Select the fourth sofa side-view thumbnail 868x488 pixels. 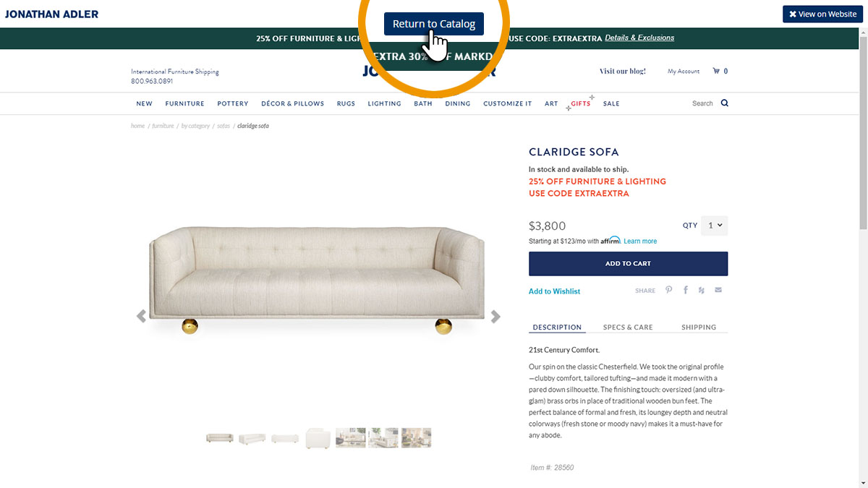[318, 438]
